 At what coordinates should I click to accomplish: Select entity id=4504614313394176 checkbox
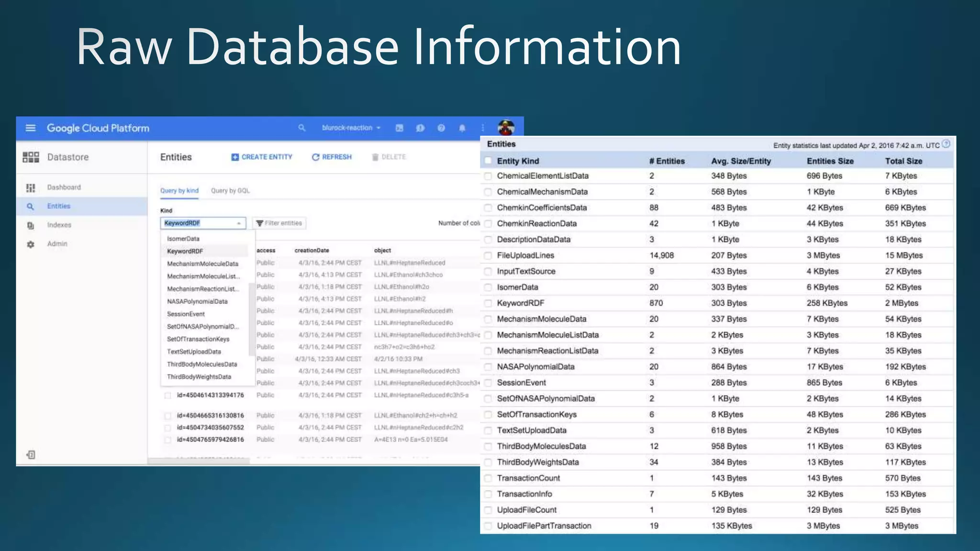167,396
